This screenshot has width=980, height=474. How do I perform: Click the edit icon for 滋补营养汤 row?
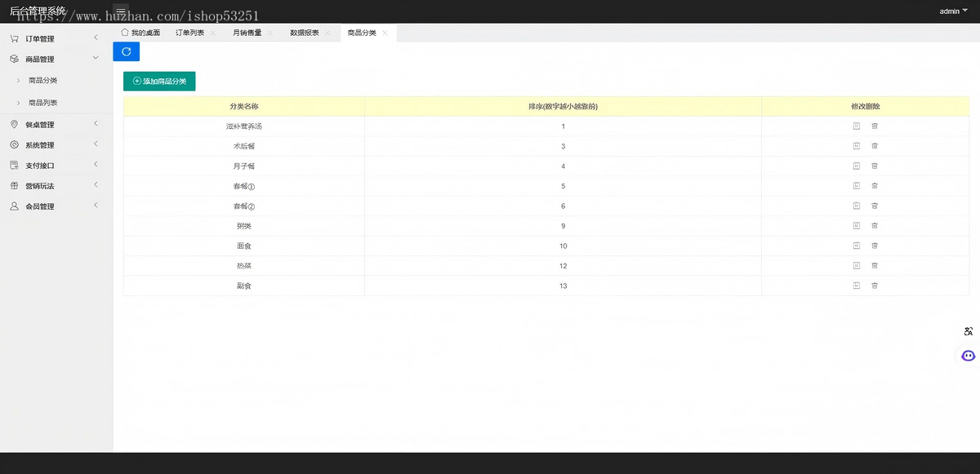click(x=857, y=126)
